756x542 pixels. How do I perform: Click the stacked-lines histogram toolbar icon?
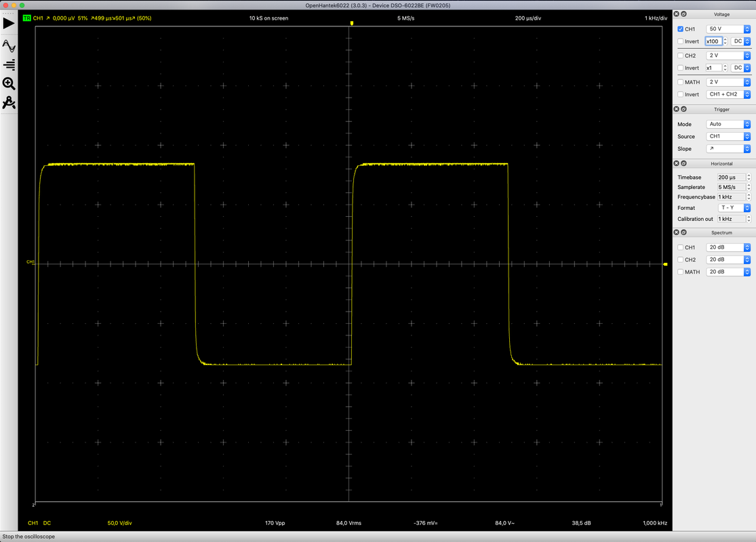coord(9,64)
